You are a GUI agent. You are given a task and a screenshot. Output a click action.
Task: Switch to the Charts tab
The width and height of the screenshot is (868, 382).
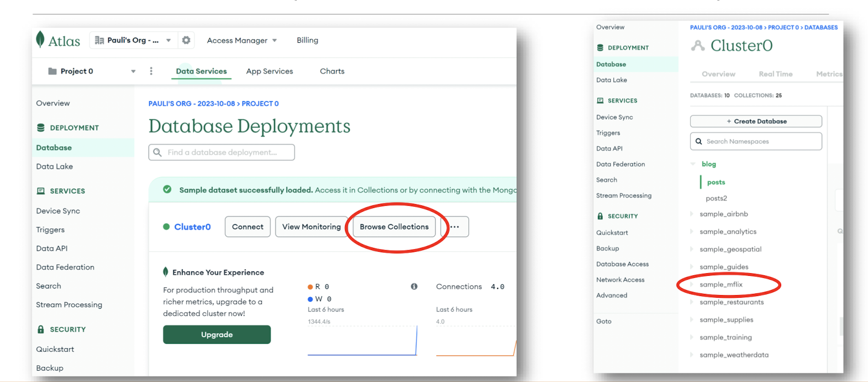tap(332, 71)
